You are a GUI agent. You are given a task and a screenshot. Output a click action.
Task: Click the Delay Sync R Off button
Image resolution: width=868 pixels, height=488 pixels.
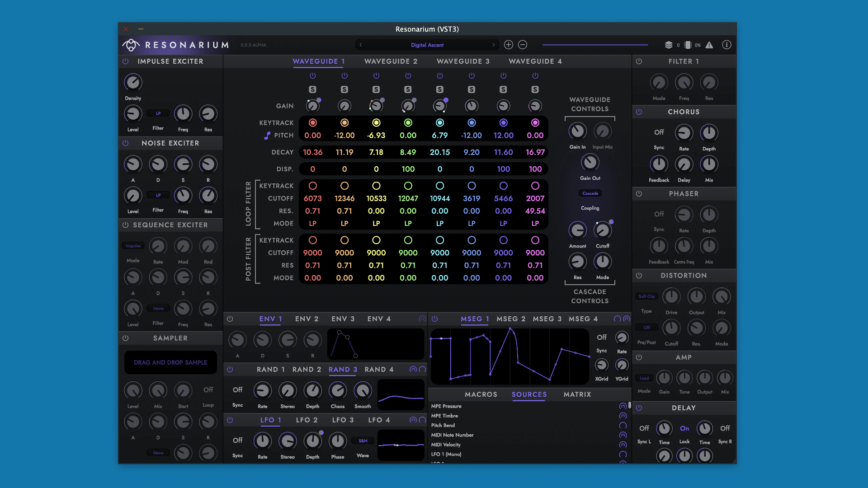pyautogui.click(x=725, y=428)
